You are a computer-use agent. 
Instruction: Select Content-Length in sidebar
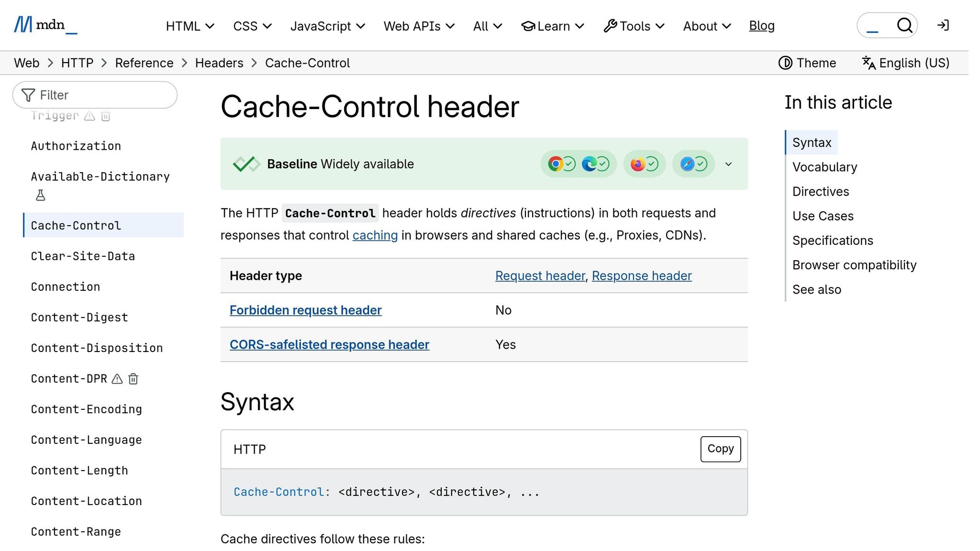point(79,471)
